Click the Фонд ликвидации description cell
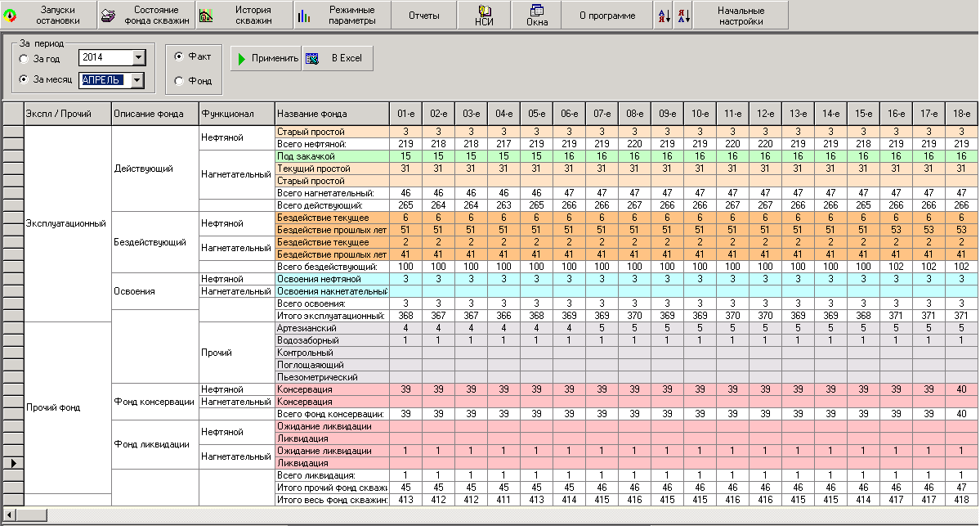Image resolution: width=980 pixels, height=526 pixels. (x=155, y=445)
